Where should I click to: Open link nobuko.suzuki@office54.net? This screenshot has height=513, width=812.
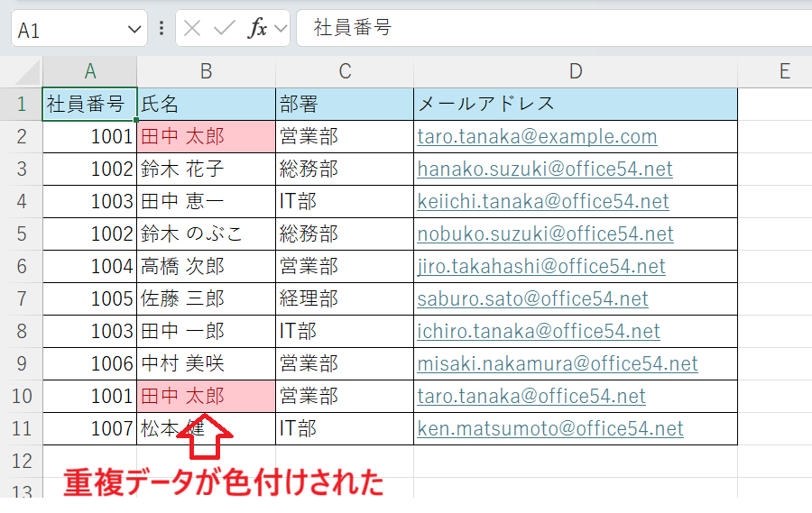[x=545, y=234]
